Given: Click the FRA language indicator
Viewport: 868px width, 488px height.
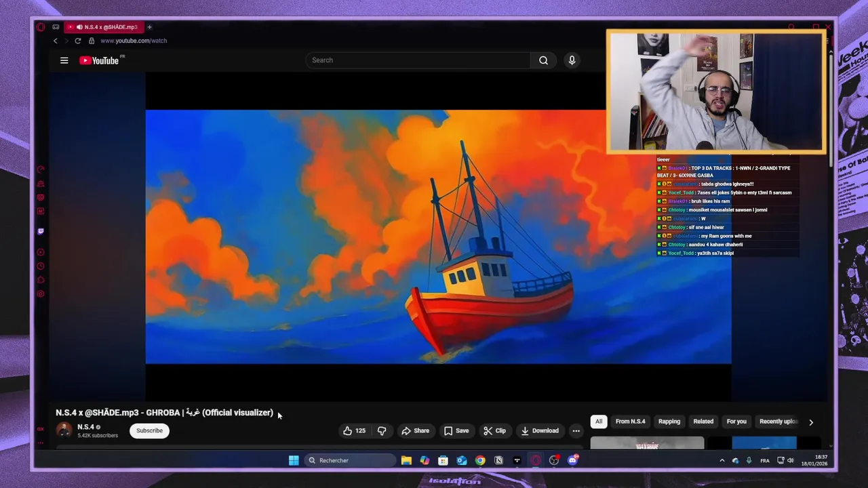Looking at the screenshot, I should pyautogui.click(x=765, y=460).
